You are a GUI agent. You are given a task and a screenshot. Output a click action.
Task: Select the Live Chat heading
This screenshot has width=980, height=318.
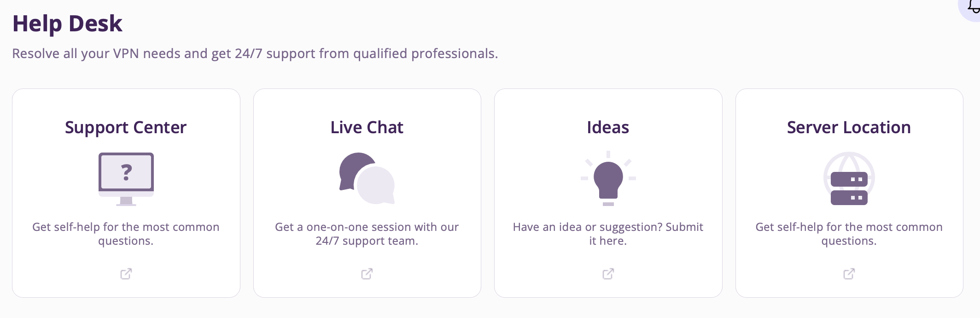(x=367, y=127)
